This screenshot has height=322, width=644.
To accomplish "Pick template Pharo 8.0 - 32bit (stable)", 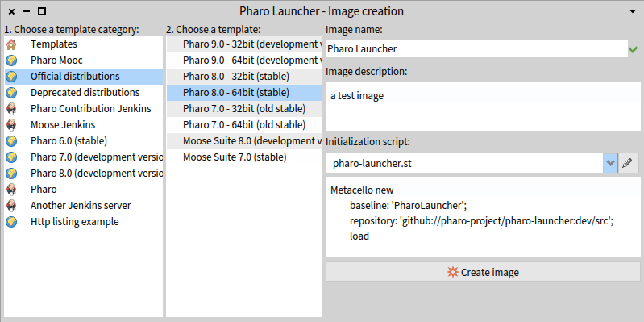I will (x=245, y=77).
